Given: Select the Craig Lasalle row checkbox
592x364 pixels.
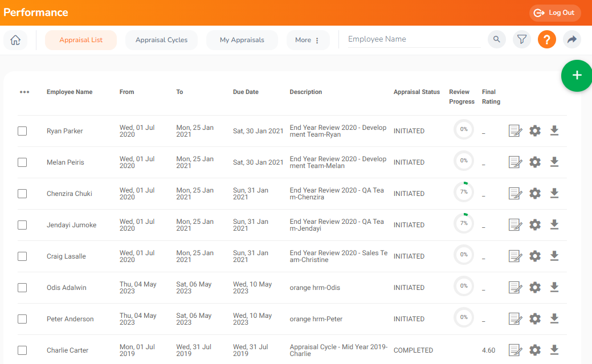Looking at the screenshot, I should tap(22, 256).
